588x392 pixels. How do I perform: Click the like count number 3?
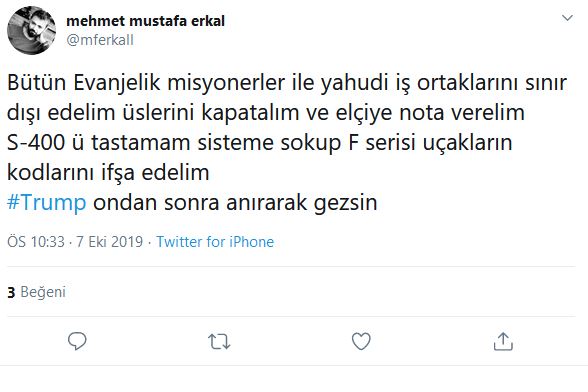coord(11,292)
